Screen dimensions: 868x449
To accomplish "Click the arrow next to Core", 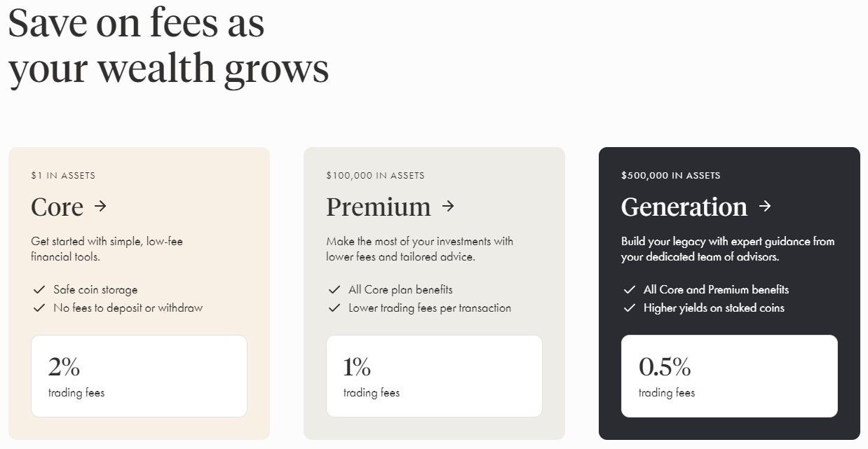I will (101, 207).
